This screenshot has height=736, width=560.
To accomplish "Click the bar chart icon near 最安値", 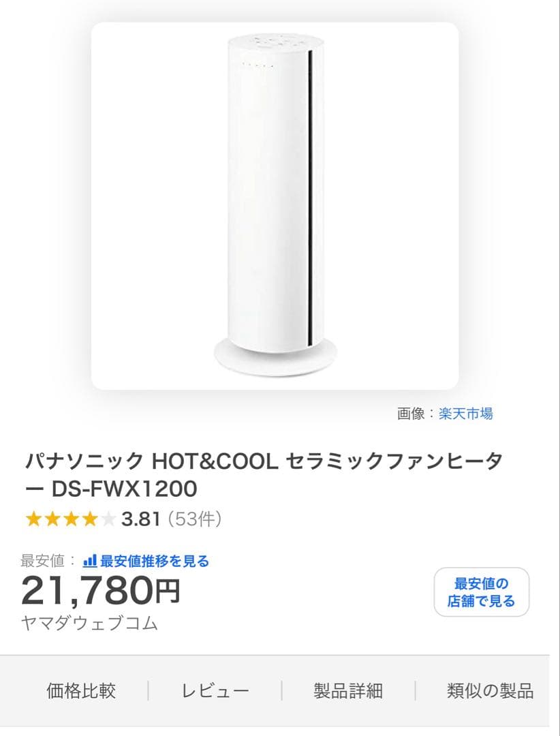I will 90,560.
